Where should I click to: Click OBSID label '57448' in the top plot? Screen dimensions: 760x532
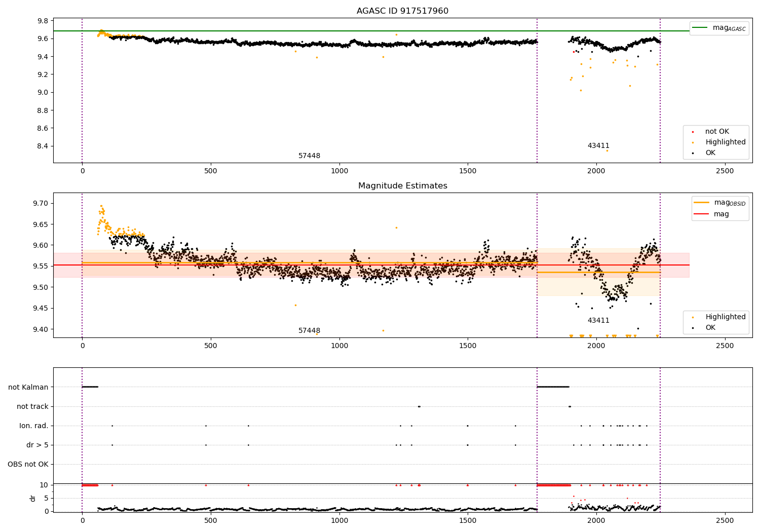point(309,156)
